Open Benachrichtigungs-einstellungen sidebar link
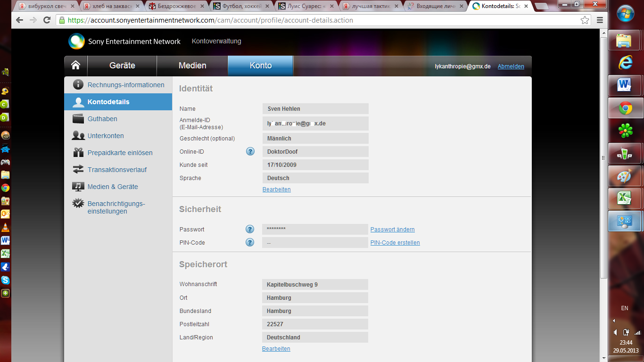 tap(116, 207)
